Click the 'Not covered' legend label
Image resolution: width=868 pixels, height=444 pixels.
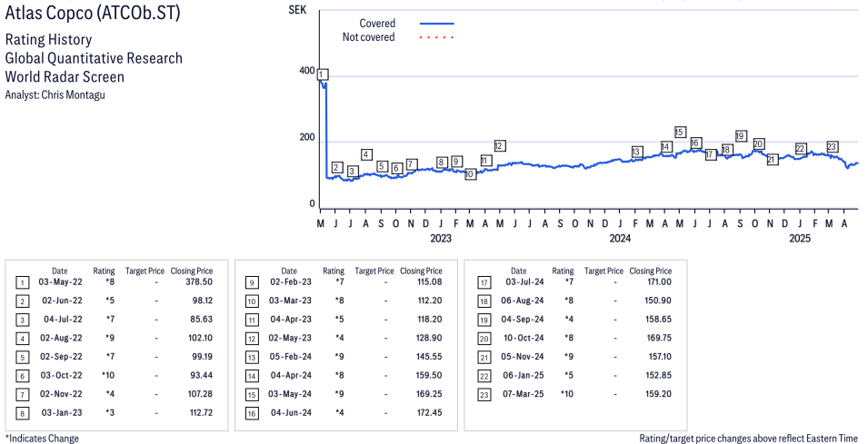coord(369,37)
